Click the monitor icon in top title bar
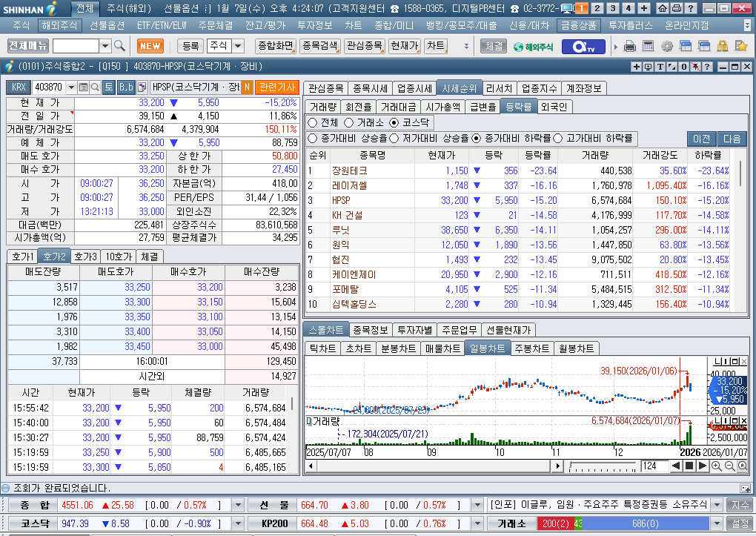Image resolution: width=756 pixels, height=536 pixels. [x=568, y=8]
